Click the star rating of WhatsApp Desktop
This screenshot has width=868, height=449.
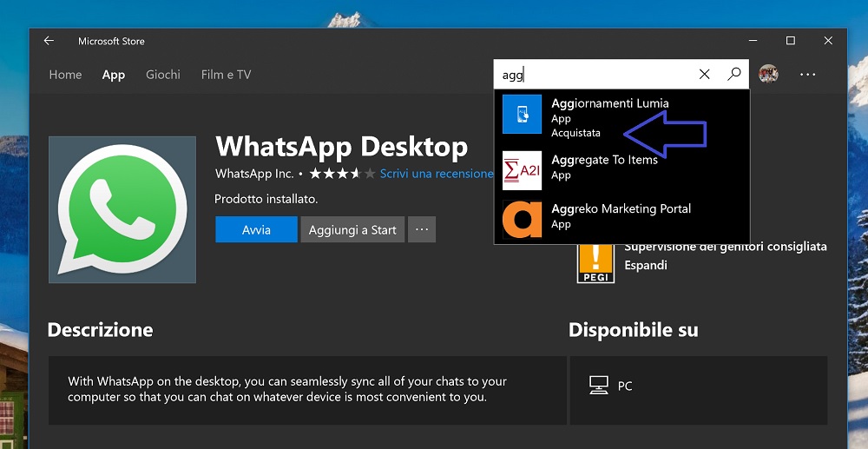point(343,174)
